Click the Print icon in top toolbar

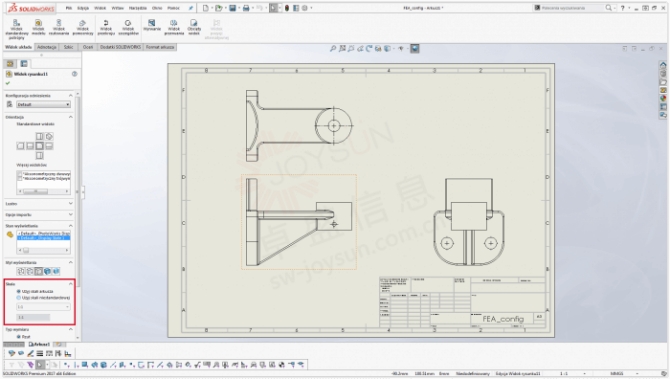click(x=246, y=8)
